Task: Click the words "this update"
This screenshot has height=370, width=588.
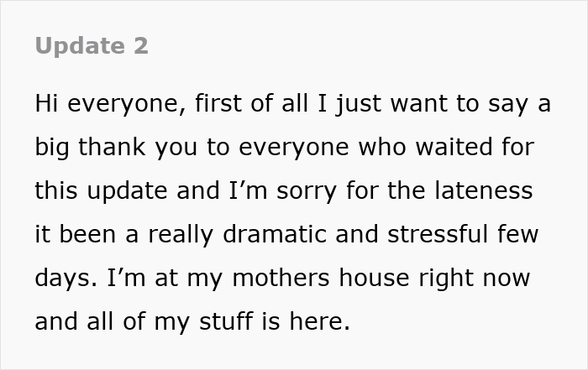Action: [x=100, y=190]
